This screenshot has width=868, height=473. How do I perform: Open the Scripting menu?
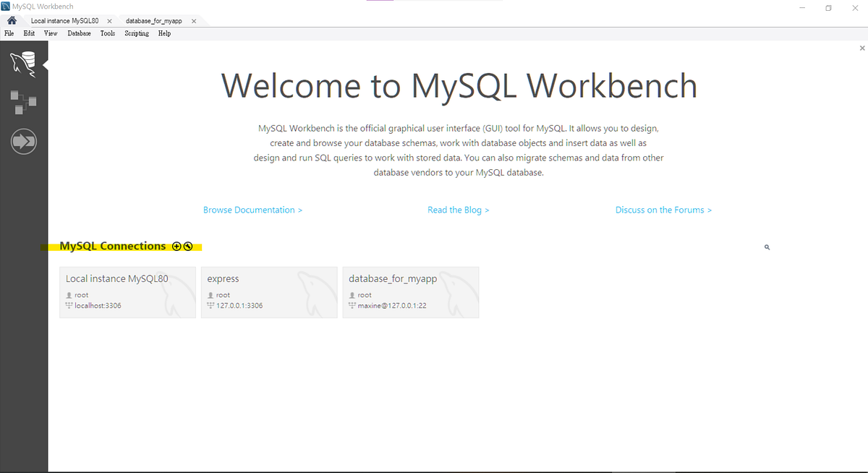(x=136, y=33)
